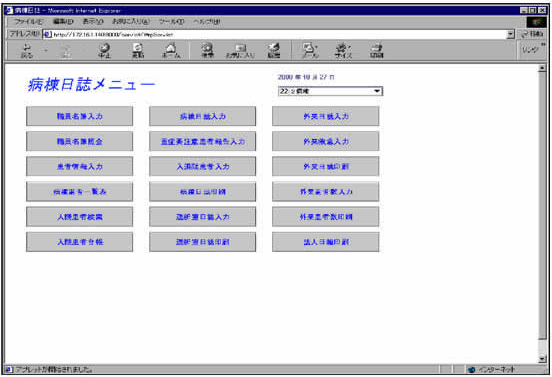Click the Stop (中止) toolbar icon
Viewport: 552px width, 377px height.
[104, 51]
